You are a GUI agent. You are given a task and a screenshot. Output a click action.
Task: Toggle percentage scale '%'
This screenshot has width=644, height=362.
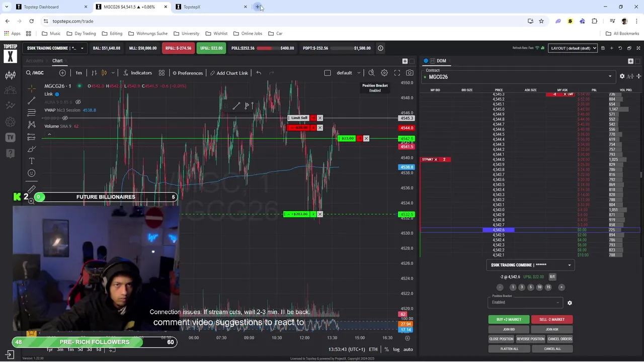[387, 349]
